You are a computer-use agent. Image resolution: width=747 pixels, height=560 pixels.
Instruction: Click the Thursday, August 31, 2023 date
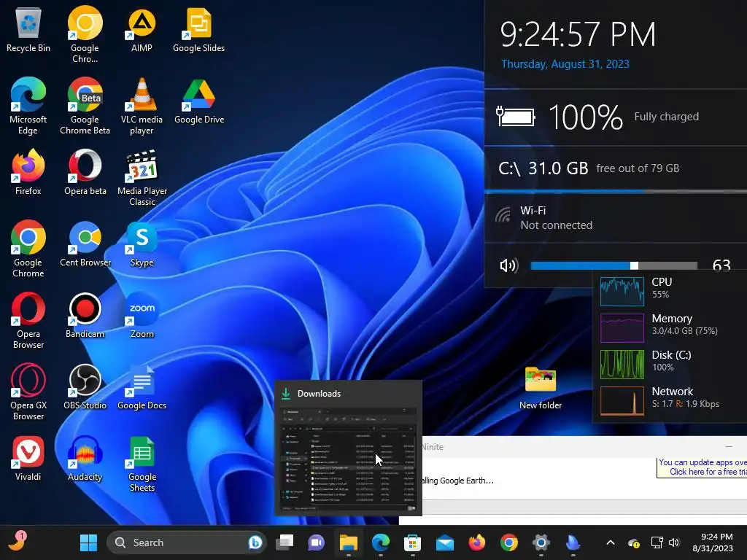[565, 64]
